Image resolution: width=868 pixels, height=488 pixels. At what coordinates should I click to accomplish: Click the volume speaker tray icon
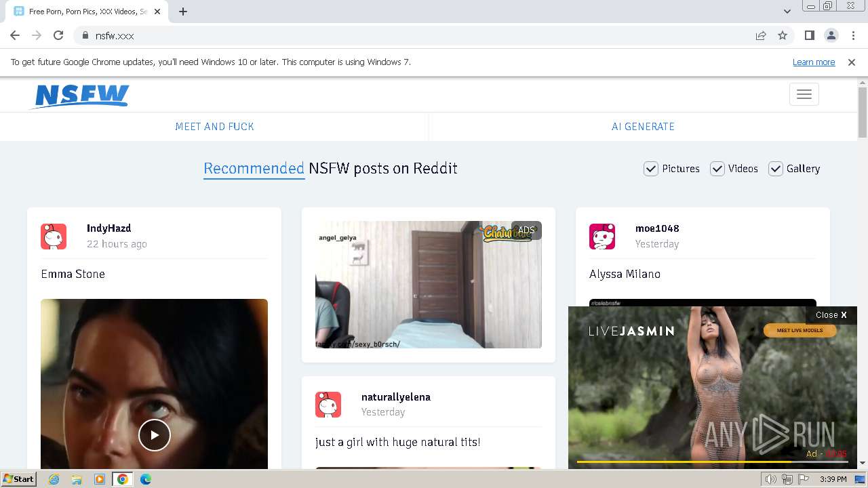[771, 479]
